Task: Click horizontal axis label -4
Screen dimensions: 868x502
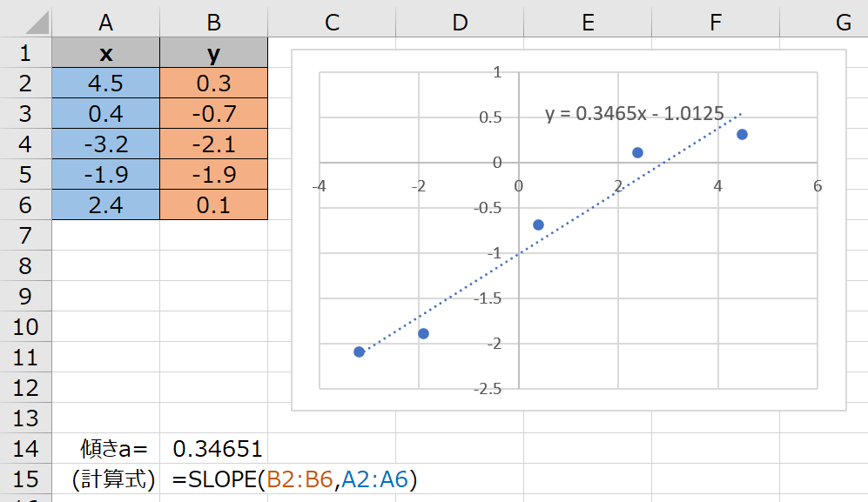Action: coord(319,186)
